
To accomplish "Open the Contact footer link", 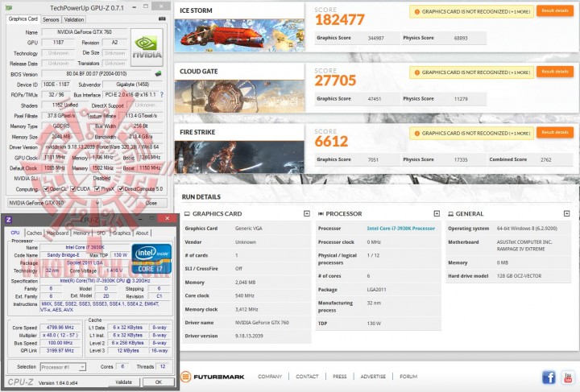I will (307, 377).
